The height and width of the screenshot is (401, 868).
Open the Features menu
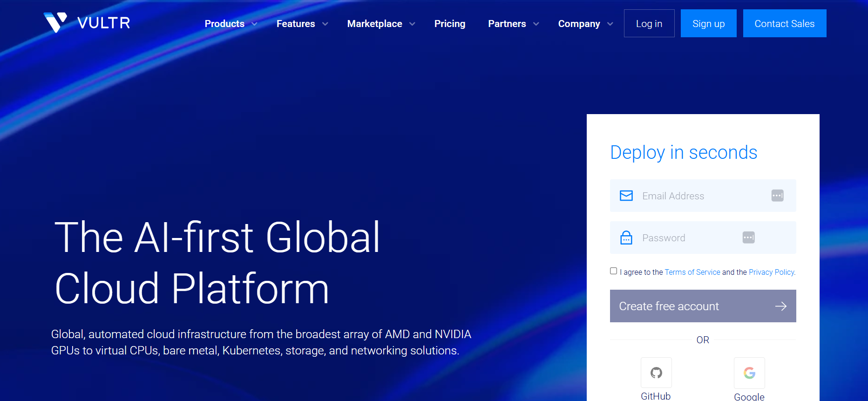pos(296,24)
